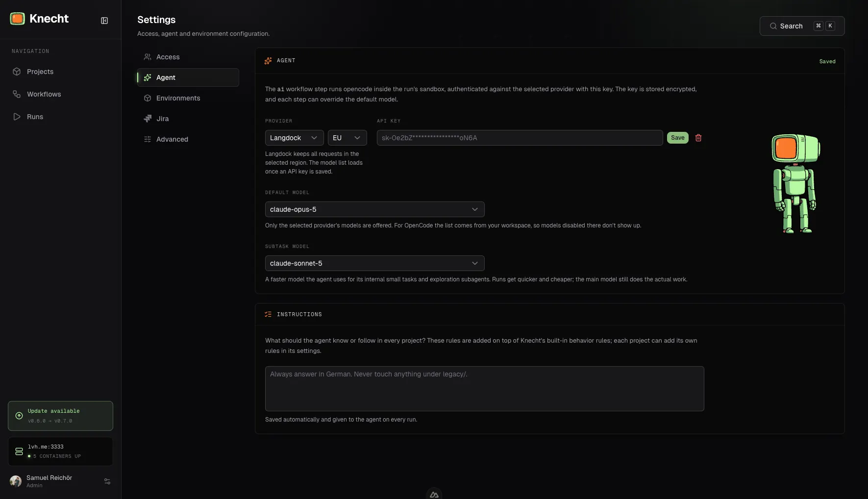Open the Access settings tab
Screen dimensions: 868x499
point(188,57)
